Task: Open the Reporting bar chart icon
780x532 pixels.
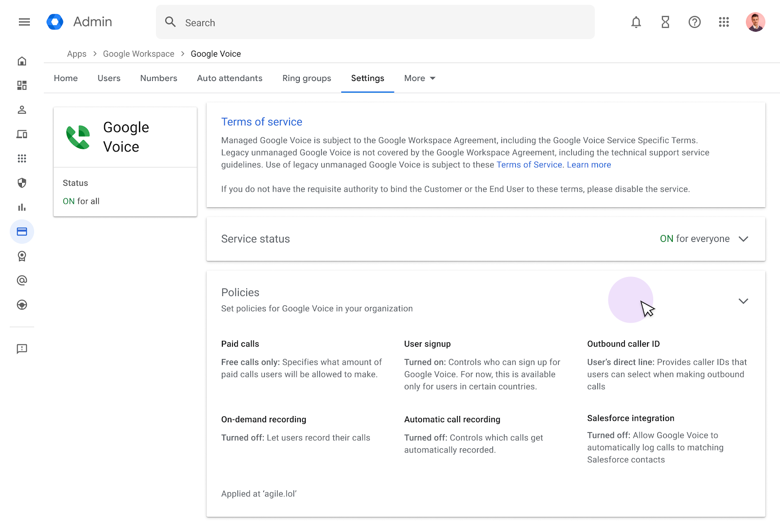Action: pos(22,207)
